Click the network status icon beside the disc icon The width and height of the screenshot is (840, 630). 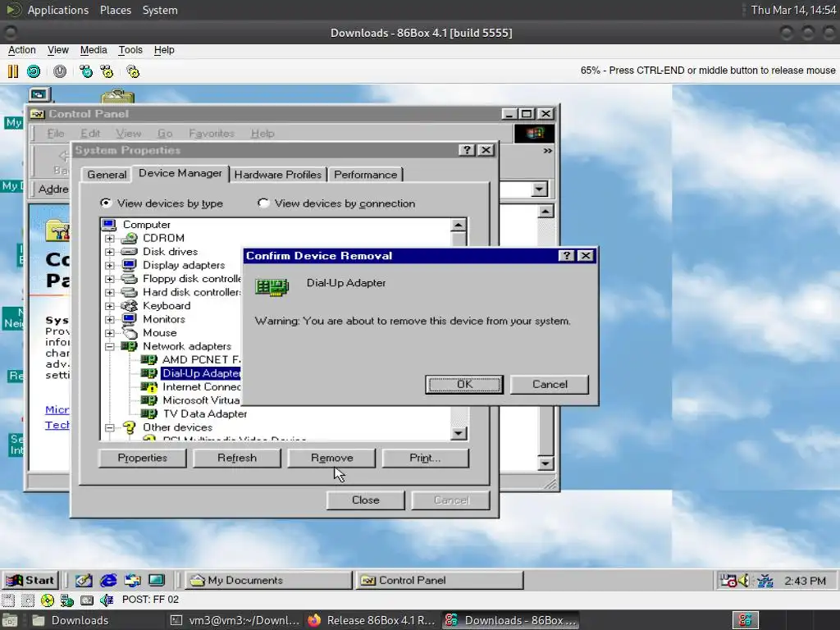(67, 600)
